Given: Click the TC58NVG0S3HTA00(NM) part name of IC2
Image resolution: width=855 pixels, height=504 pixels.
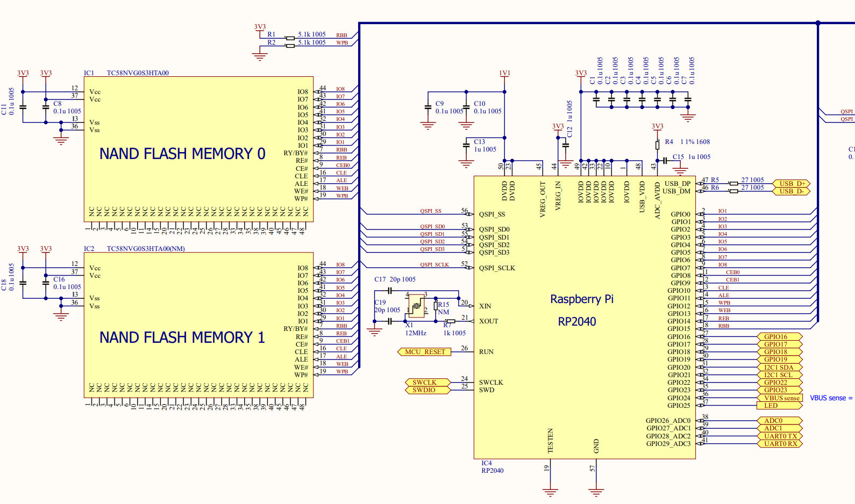Looking at the screenshot, I should [x=146, y=249].
